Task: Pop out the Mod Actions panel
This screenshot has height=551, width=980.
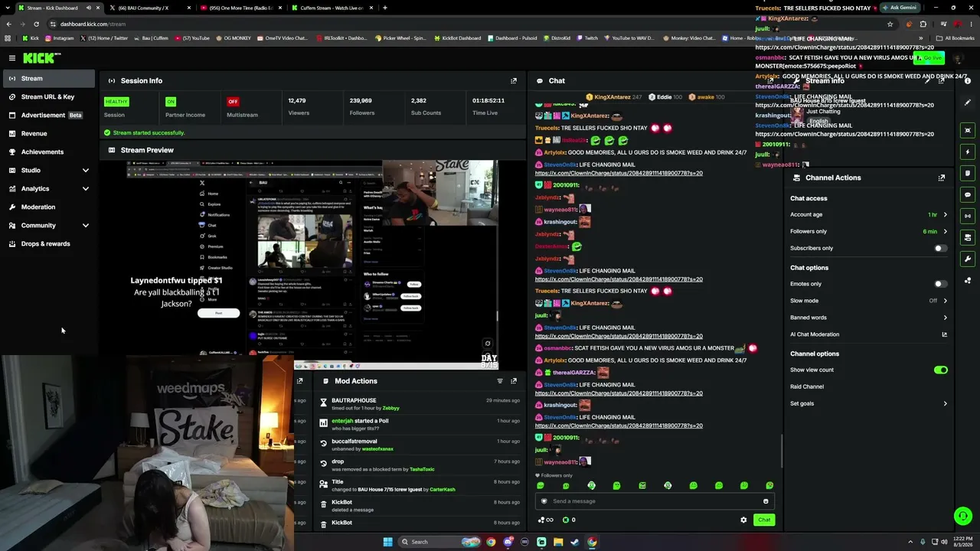Action: (514, 381)
